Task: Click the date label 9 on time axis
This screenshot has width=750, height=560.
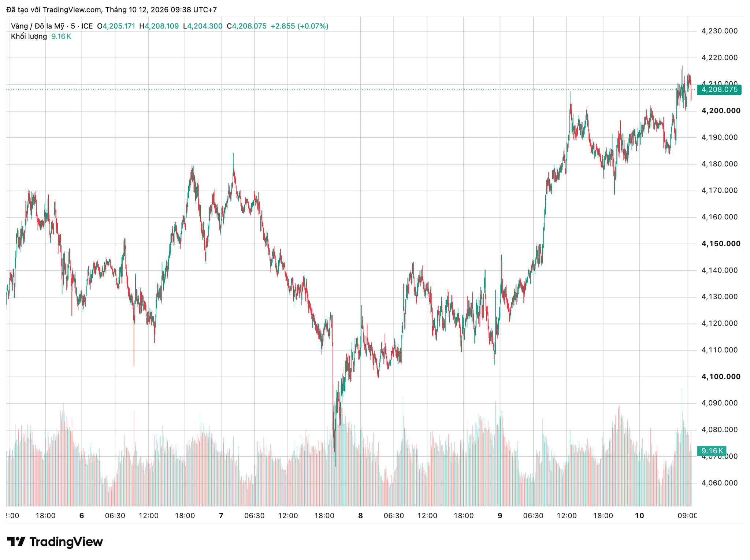Action: [x=500, y=516]
